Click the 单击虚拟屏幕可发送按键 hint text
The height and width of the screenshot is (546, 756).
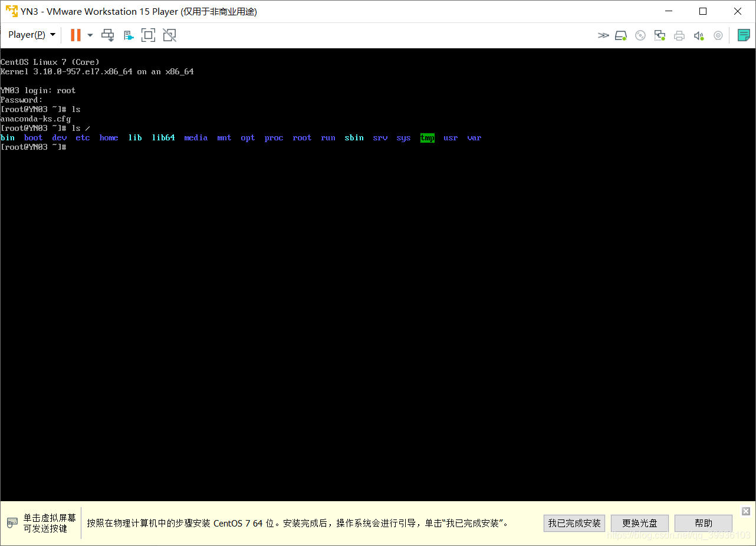coord(50,523)
